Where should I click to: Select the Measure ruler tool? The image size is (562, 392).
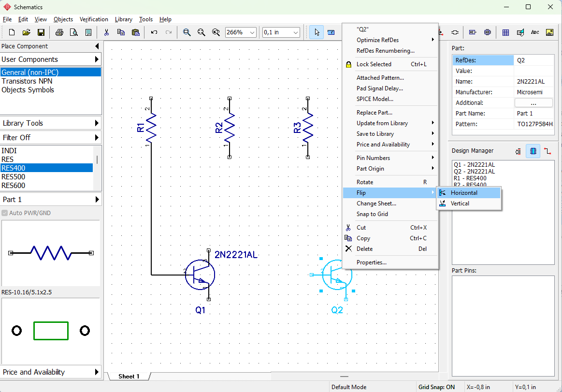[331, 32]
